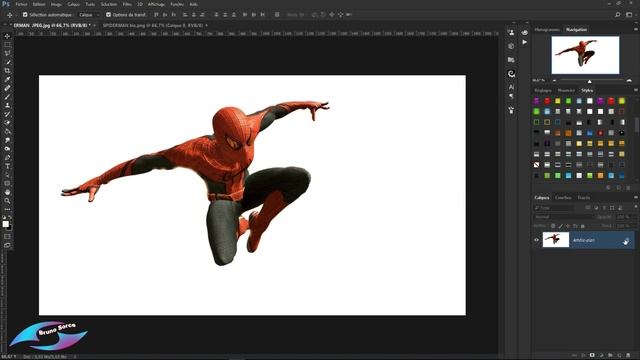Click the add layer mask icon
Image resolution: width=640 pixels, height=360 pixels.
tap(592, 356)
